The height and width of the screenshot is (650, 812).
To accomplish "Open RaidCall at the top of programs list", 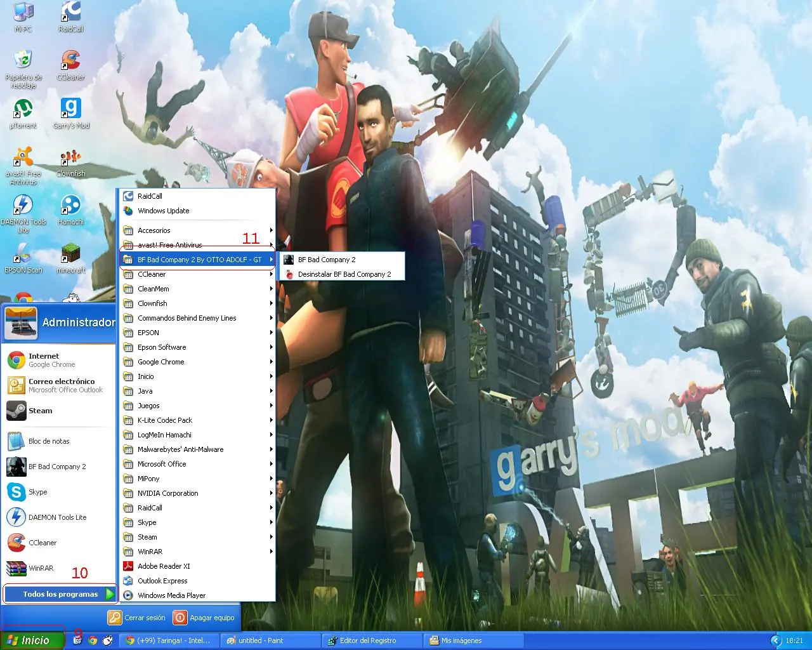I will (x=197, y=196).
